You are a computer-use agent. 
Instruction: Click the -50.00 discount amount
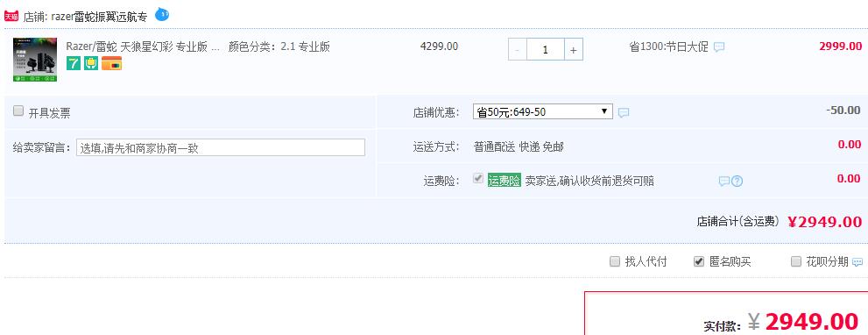click(x=843, y=110)
